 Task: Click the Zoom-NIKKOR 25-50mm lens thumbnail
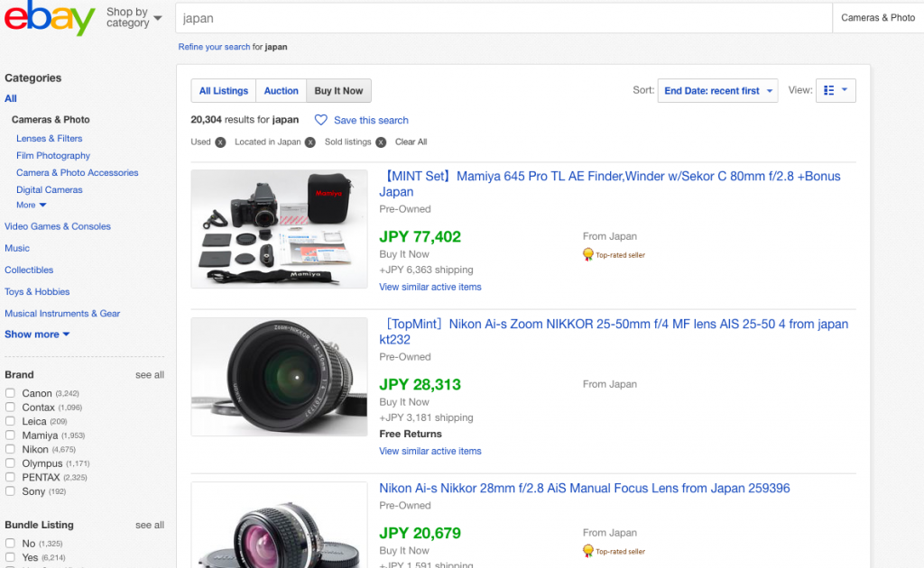[280, 377]
